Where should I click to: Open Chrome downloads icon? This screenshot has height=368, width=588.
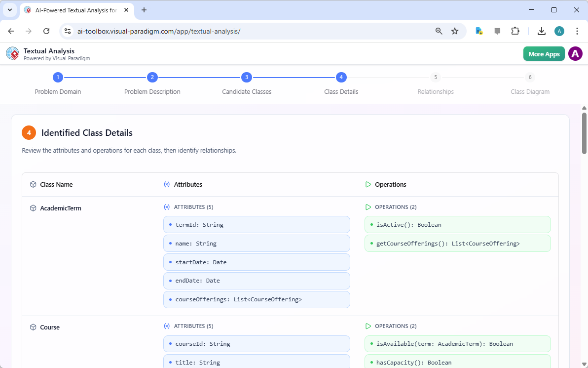point(541,31)
